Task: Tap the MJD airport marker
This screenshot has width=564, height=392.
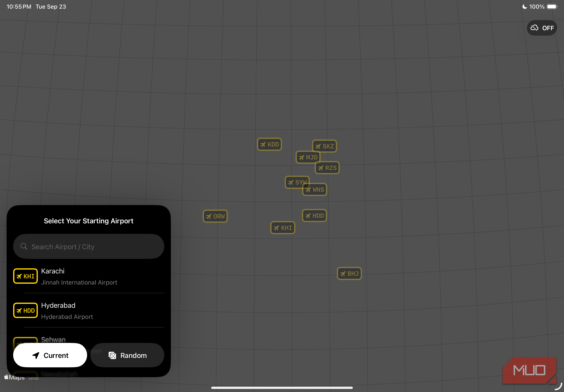Action: (308, 157)
